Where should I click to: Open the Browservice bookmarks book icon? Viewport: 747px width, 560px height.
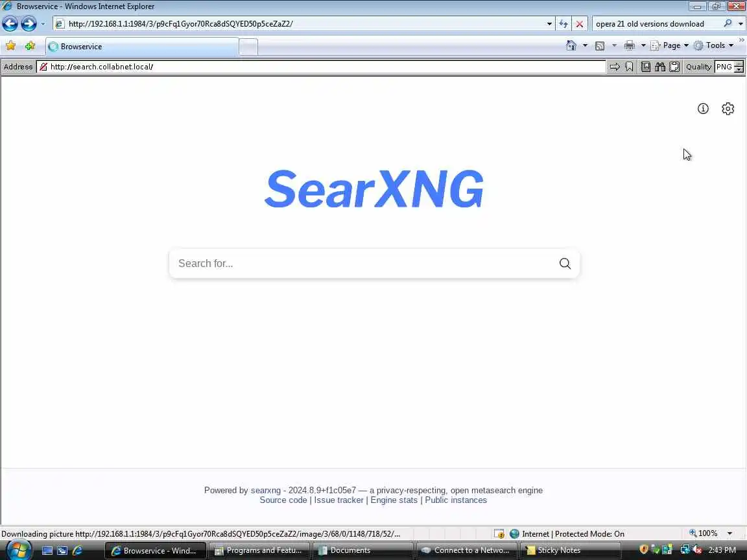[646, 67]
